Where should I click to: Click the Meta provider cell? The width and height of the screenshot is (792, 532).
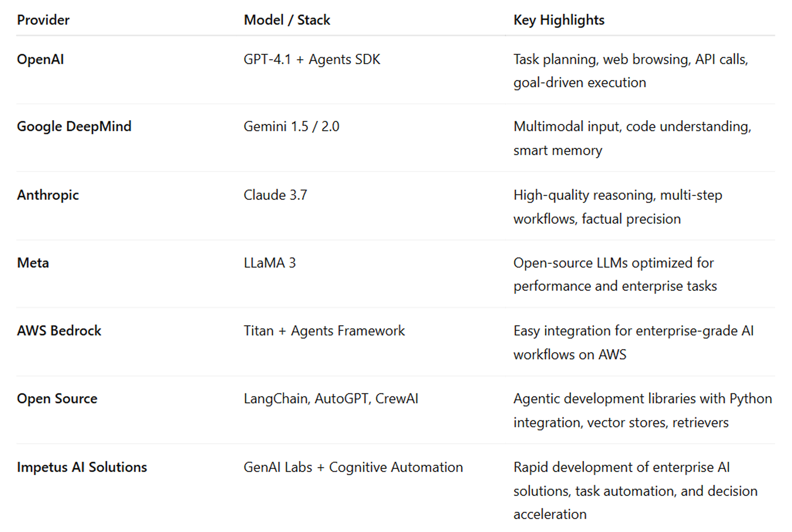(33, 263)
